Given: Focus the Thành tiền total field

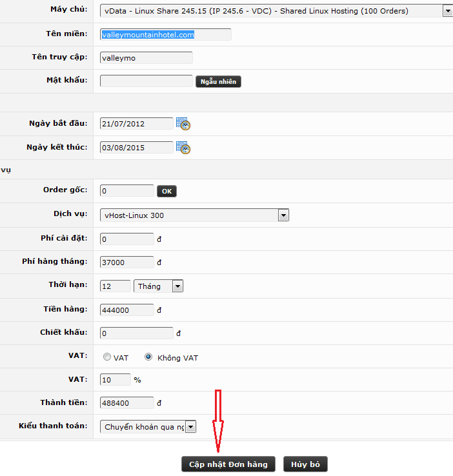Looking at the screenshot, I should tap(126, 403).
